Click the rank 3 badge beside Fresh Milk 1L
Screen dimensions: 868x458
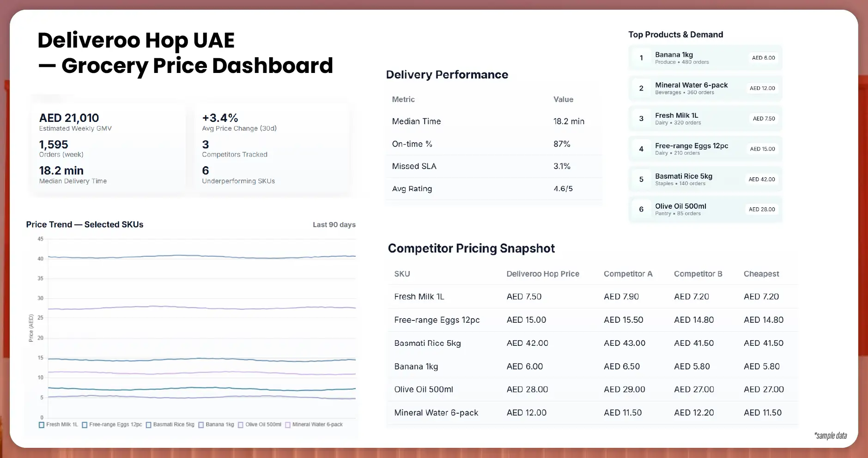tap(641, 118)
